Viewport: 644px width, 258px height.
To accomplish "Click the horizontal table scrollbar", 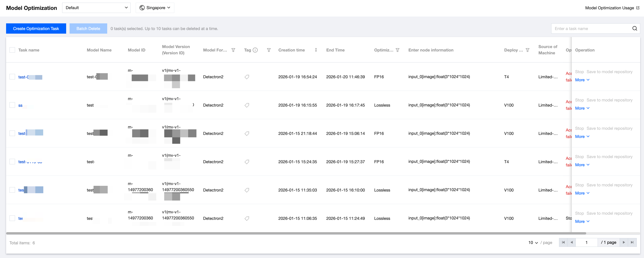I will click(x=296, y=233).
